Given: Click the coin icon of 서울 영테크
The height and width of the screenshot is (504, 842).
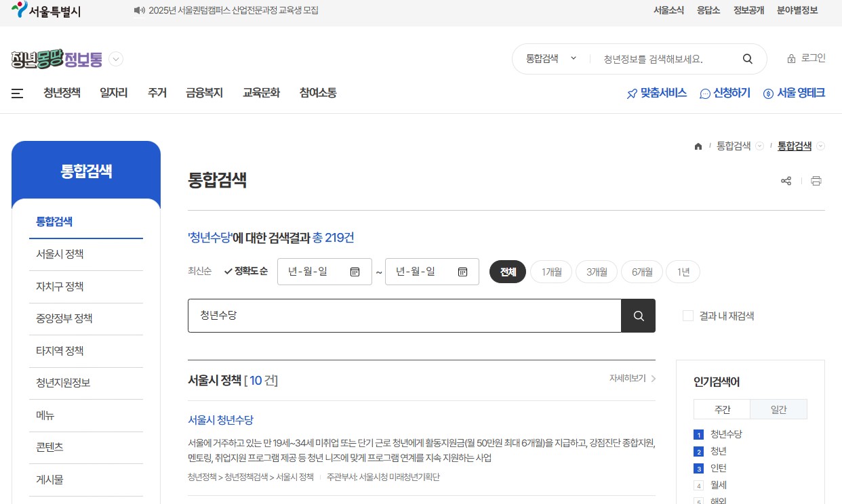Looking at the screenshot, I should coord(768,93).
